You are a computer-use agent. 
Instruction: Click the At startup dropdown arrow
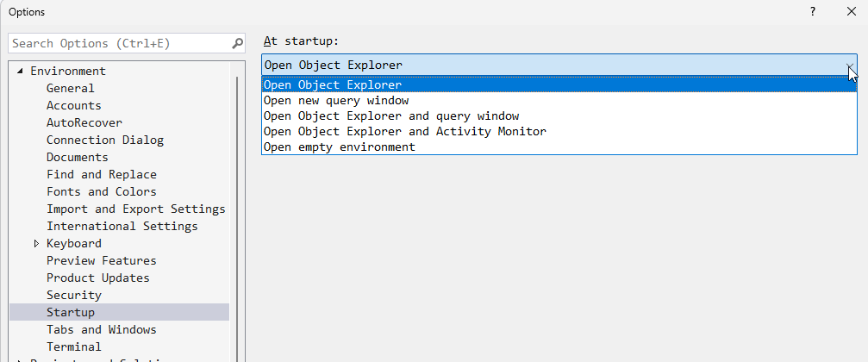(850, 66)
